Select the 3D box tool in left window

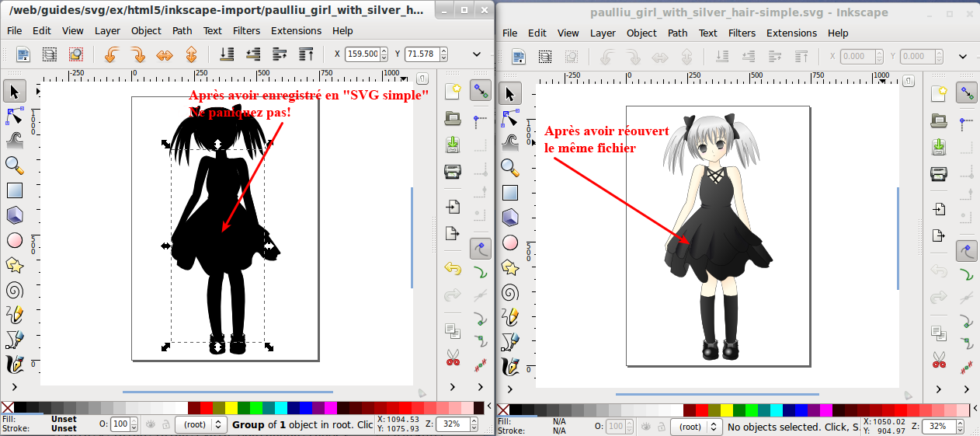point(14,215)
